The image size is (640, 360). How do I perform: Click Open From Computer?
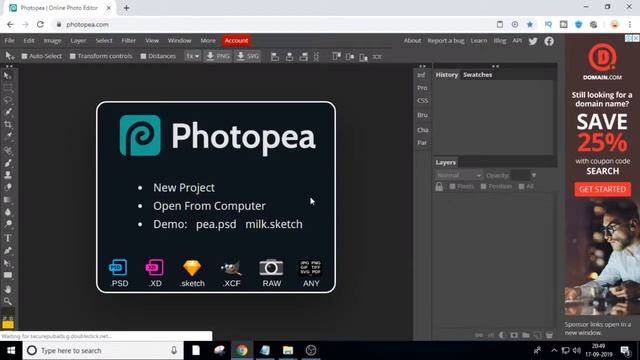(209, 206)
